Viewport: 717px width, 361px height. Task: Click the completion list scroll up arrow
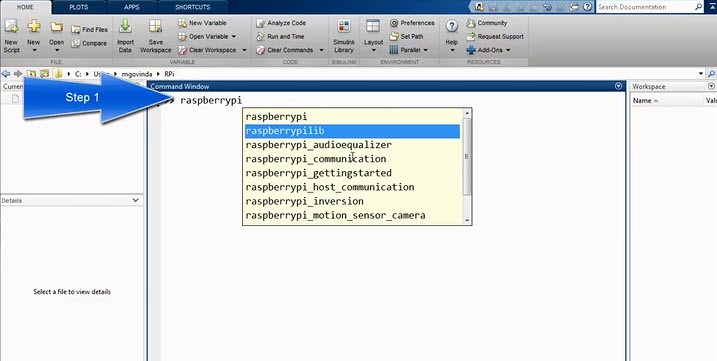pos(467,113)
